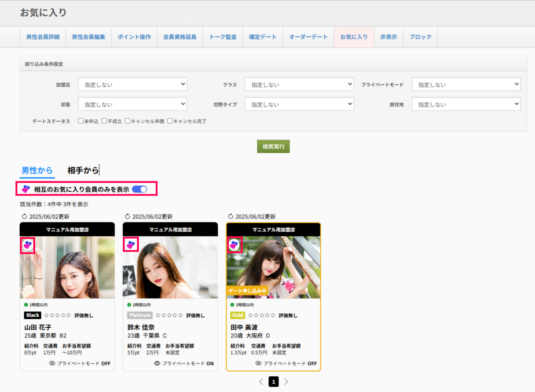Image resolution: width=535 pixels, height=392 pixels.
Task: Click refresh icon above 山田 花子 card
Action: click(24, 216)
